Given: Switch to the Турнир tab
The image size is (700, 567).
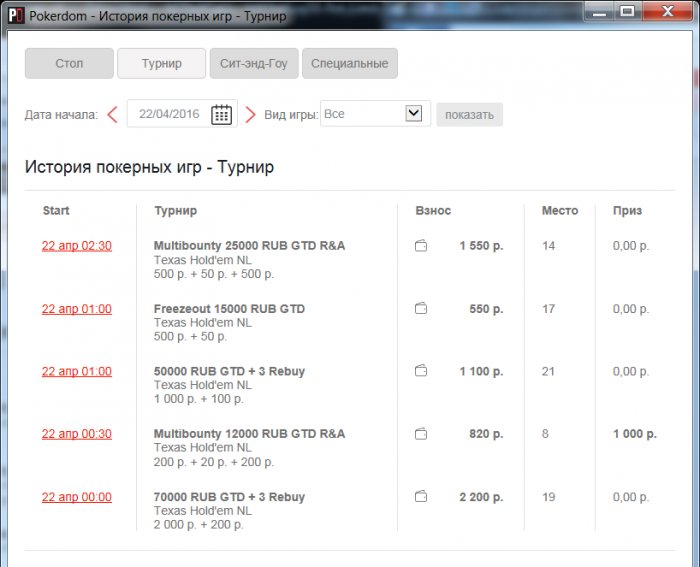Looking at the screenshot, I should tap(162, 63).
